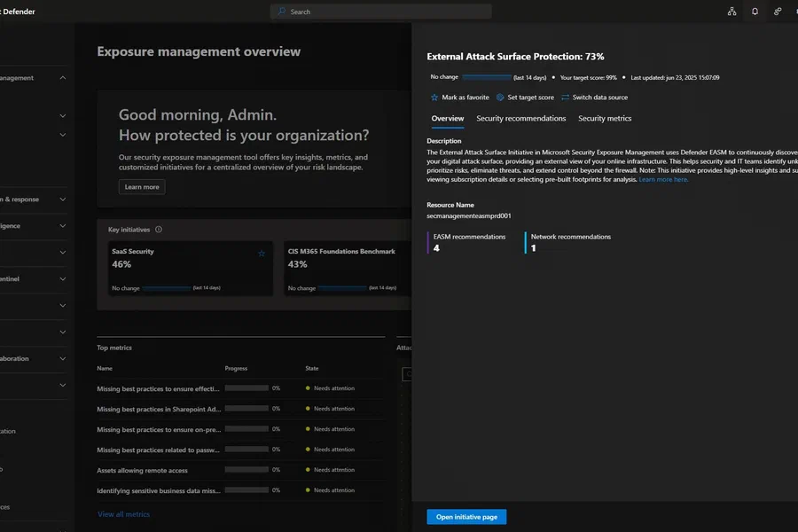Expand the response sidebar section chevron
Image resolution: width=798 pixels, height=532 pixels.
coord(63,199)
